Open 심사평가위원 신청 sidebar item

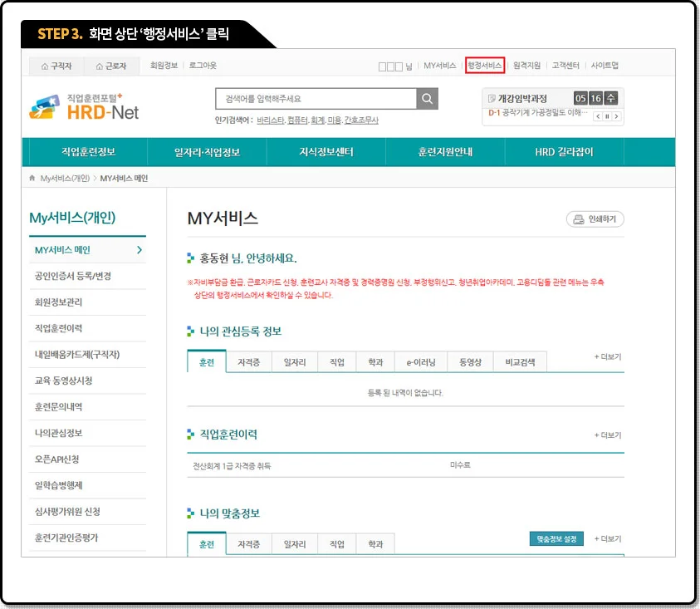pyautogui.click(x=87, y=512)
